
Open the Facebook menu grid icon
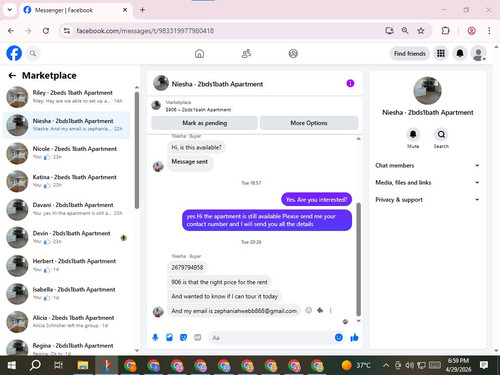[x=441, y=53]
